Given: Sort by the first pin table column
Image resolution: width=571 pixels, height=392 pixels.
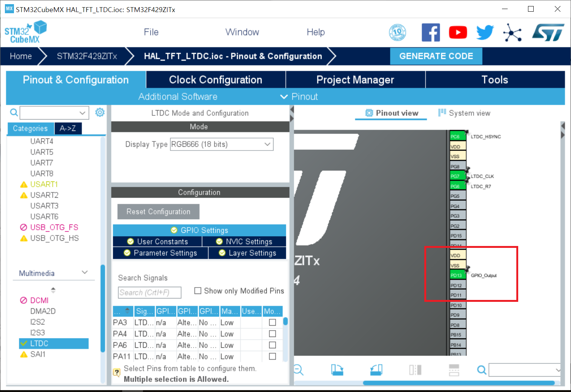Looking at the screenshot, I should click(x=123, y=311).
